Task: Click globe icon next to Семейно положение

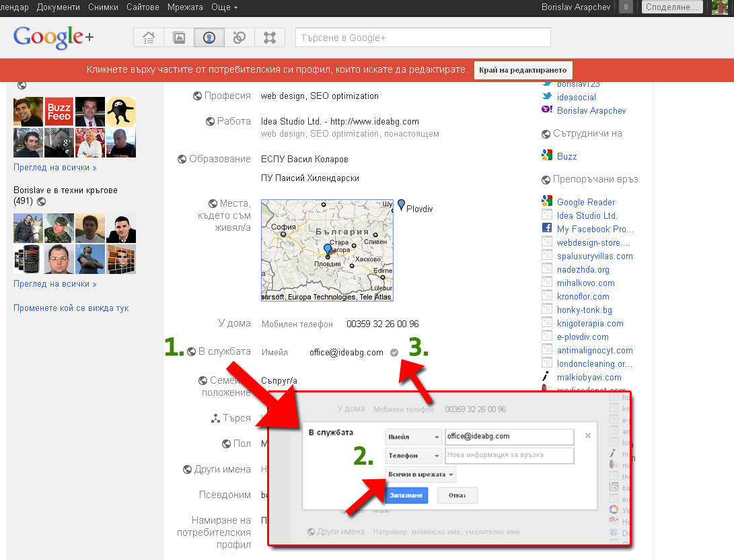Action: pos(203,381)
